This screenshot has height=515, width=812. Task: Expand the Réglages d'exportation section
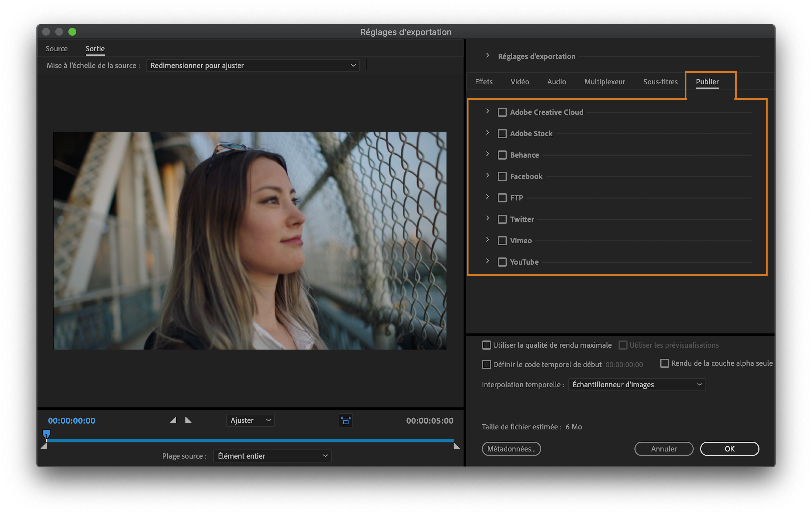[x=487, y=56]
